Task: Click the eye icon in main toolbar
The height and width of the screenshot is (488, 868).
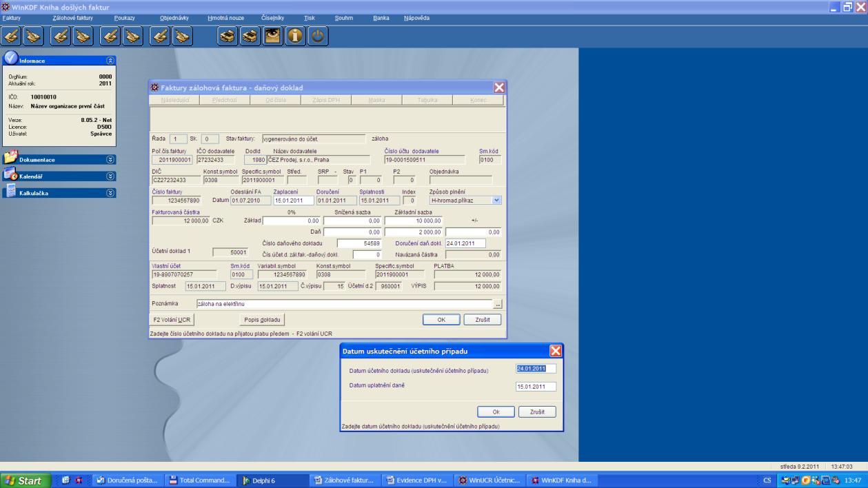Action: tap(274, 37)
